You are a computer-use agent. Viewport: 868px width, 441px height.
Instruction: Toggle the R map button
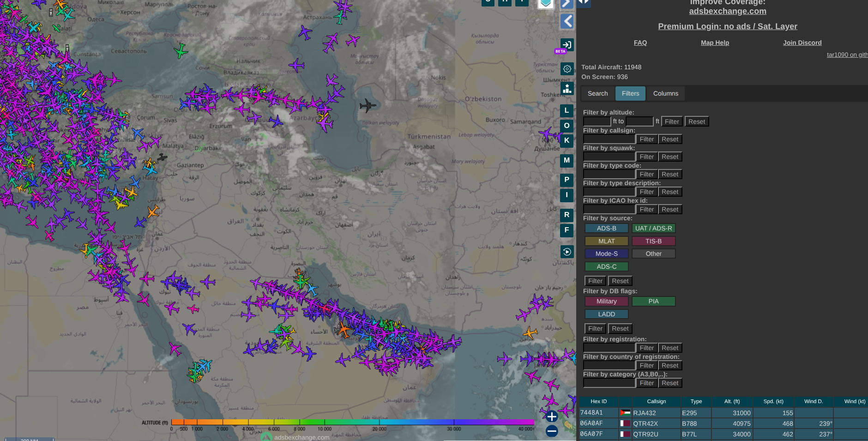coord(567,215)
